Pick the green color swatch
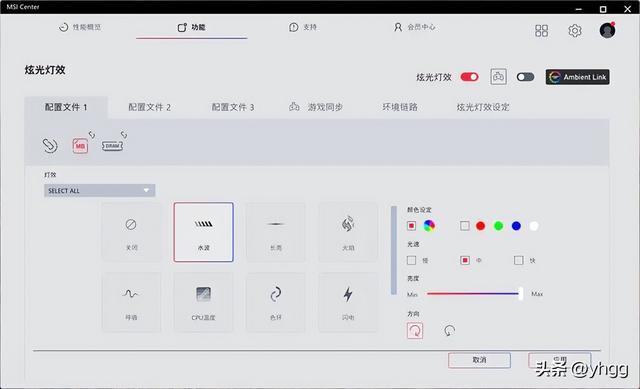The width and height of the screenshot is (640, 389). coord(498,226)
